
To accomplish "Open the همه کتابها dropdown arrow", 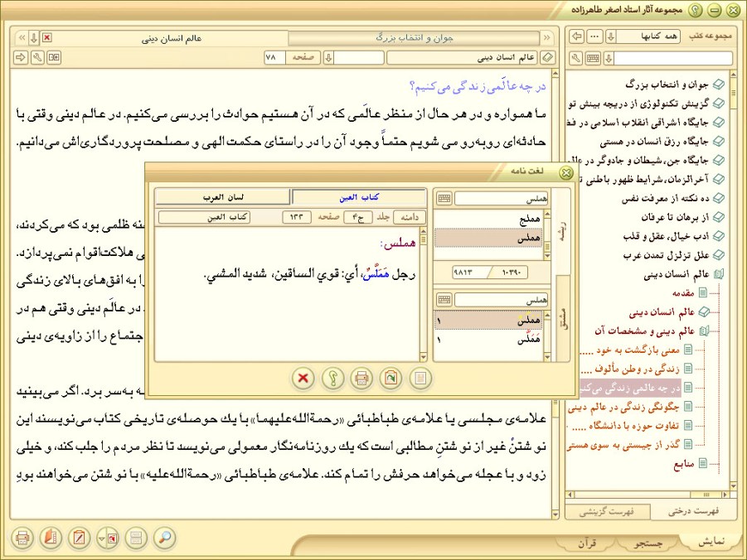I will click(611, 36).
